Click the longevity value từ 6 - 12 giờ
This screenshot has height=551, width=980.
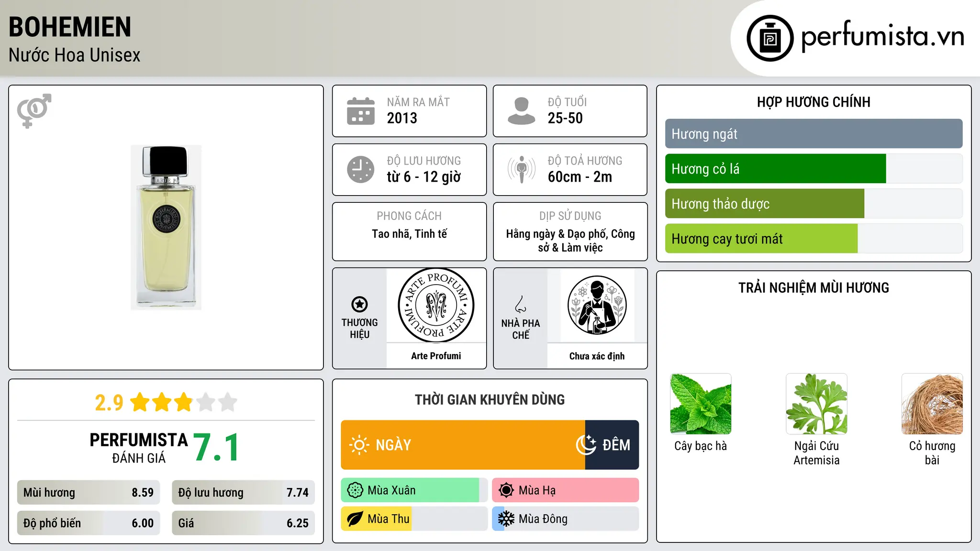[x=424, y=177]
